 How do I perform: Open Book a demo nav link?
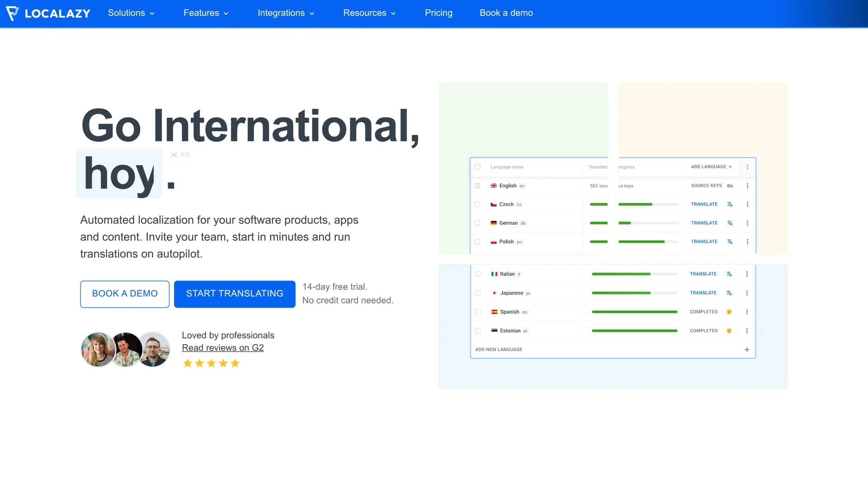click(x=506, y=13)
